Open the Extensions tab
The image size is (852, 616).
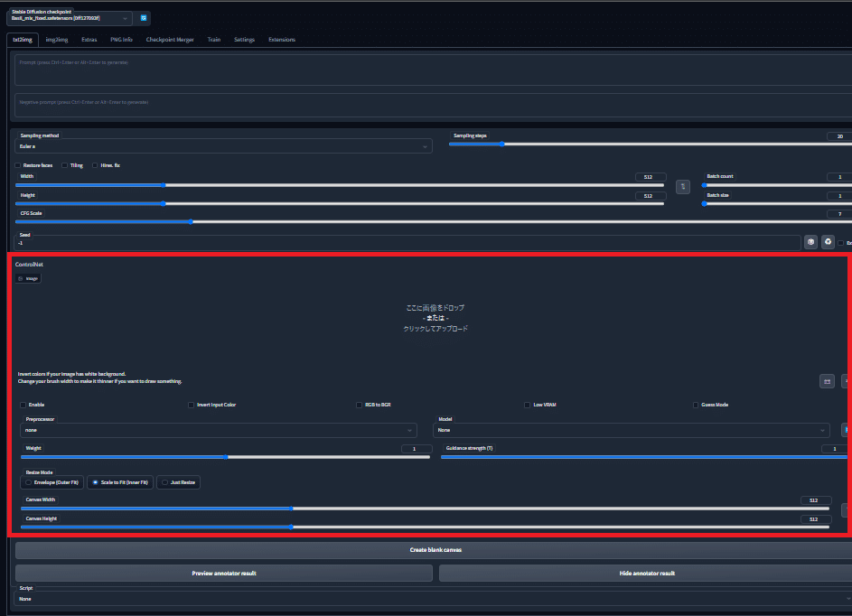[x=282, y=40]
